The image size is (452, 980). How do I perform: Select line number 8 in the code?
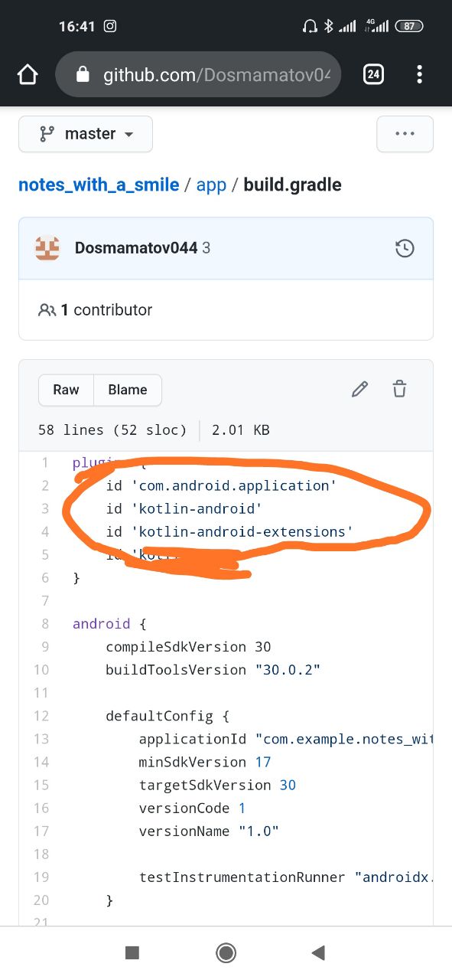coord(45,623)
